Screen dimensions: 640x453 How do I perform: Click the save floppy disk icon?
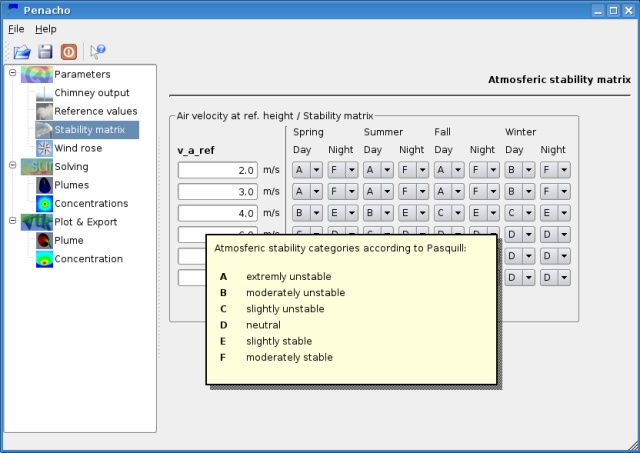coord(45,52)
